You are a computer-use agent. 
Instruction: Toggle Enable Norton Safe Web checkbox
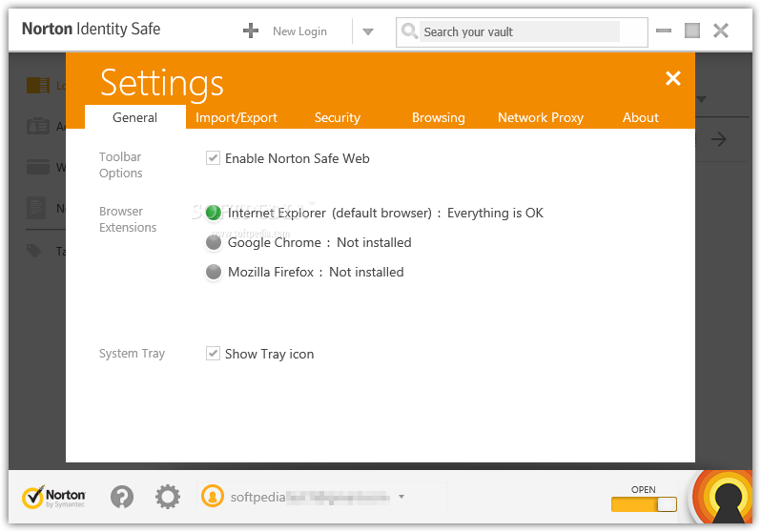pyautogui.click(x=213, y=157)
